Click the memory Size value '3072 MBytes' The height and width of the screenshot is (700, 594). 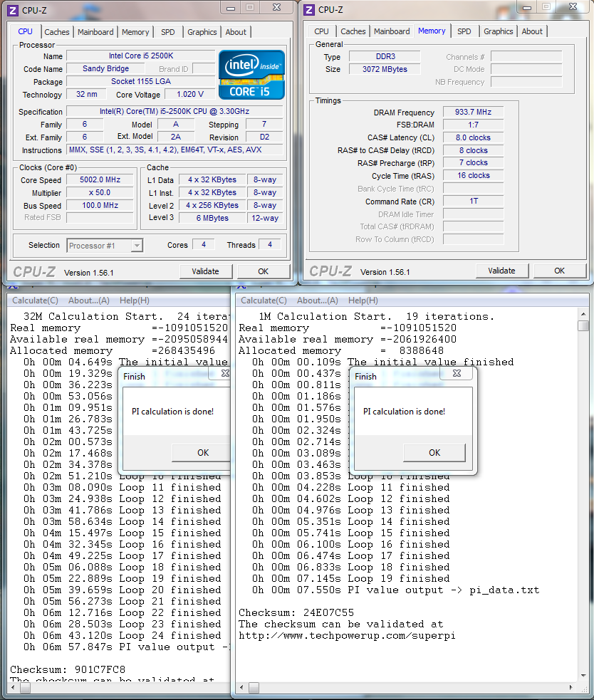point(385,69)
